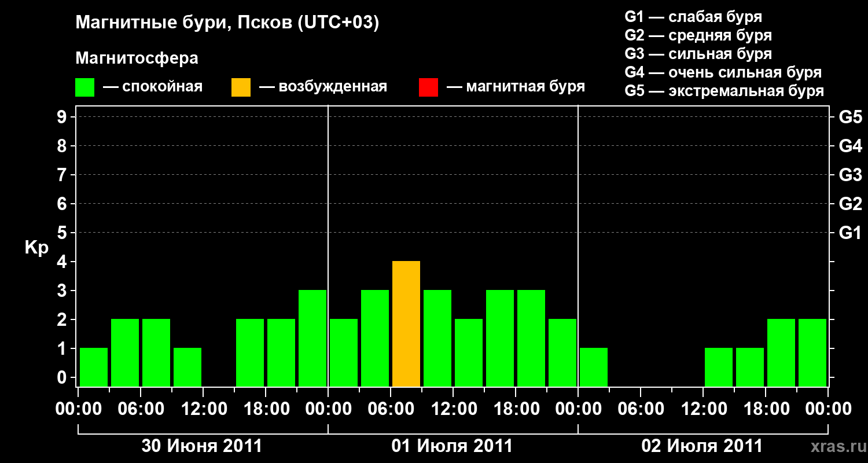Click the 'G3 — сильная буря' legend line
868x463 pixels.
click(698, 54)
